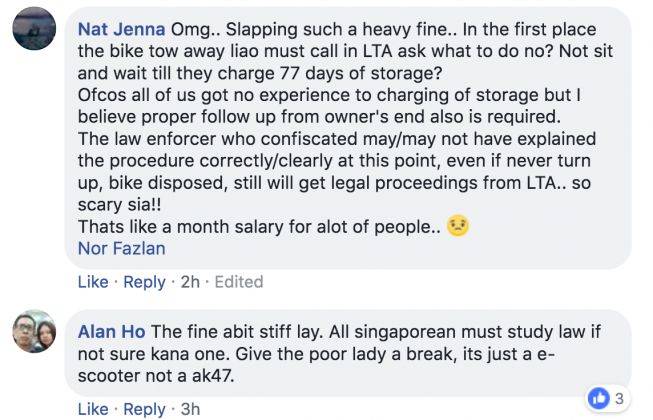Reply to Alan Ho's comment
Image resolution: width=653 pixels, height=420 pixels.
point(144,409)
